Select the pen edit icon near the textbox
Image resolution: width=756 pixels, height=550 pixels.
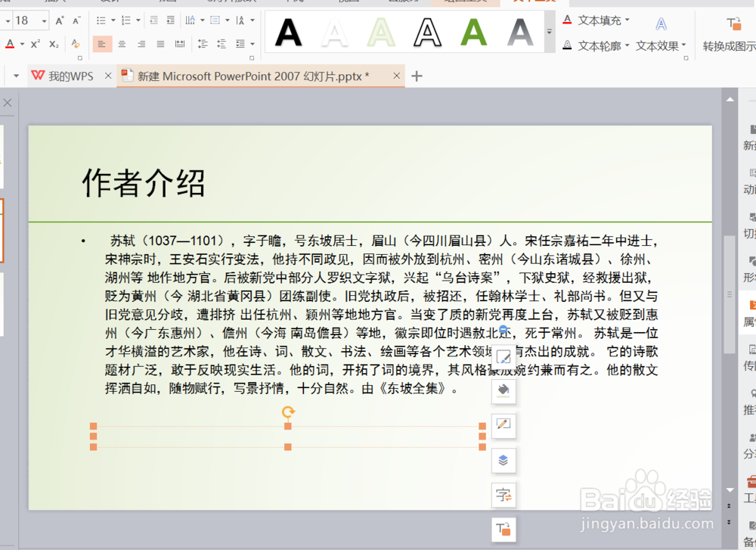click(x=503, y=424)
